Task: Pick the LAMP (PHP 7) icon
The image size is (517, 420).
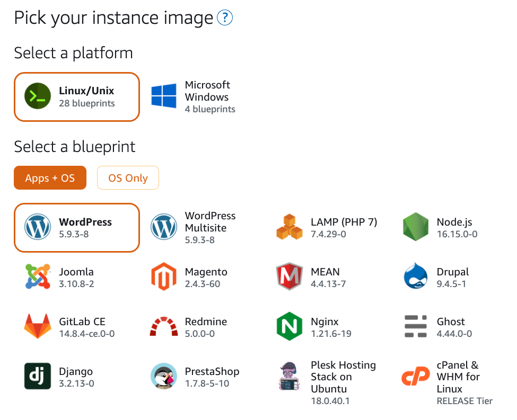Action: [289, 227]
